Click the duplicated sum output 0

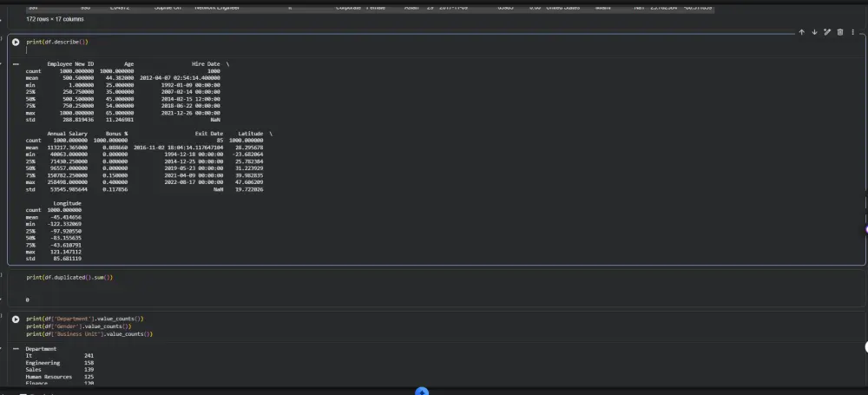pos(27,300)
